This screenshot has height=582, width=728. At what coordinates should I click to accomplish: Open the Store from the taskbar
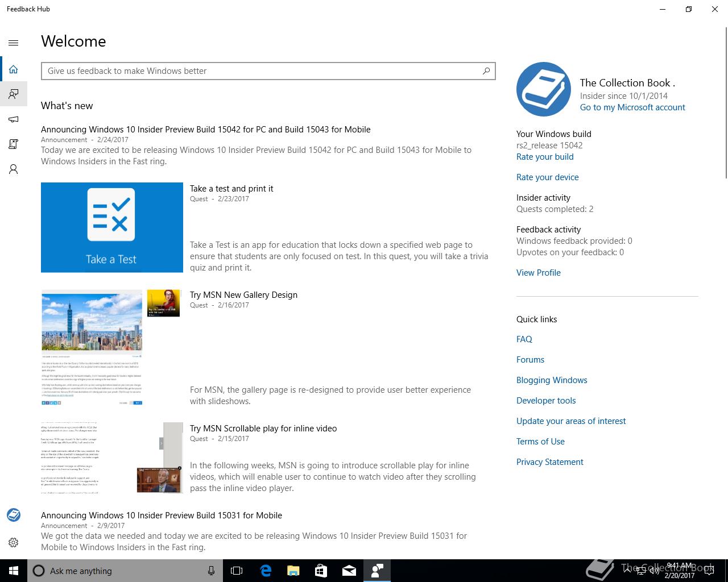[321, 571]
